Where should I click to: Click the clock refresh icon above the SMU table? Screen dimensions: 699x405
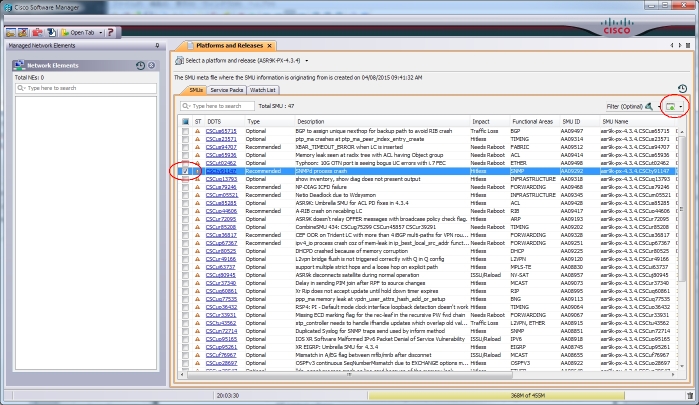(682, 88)
